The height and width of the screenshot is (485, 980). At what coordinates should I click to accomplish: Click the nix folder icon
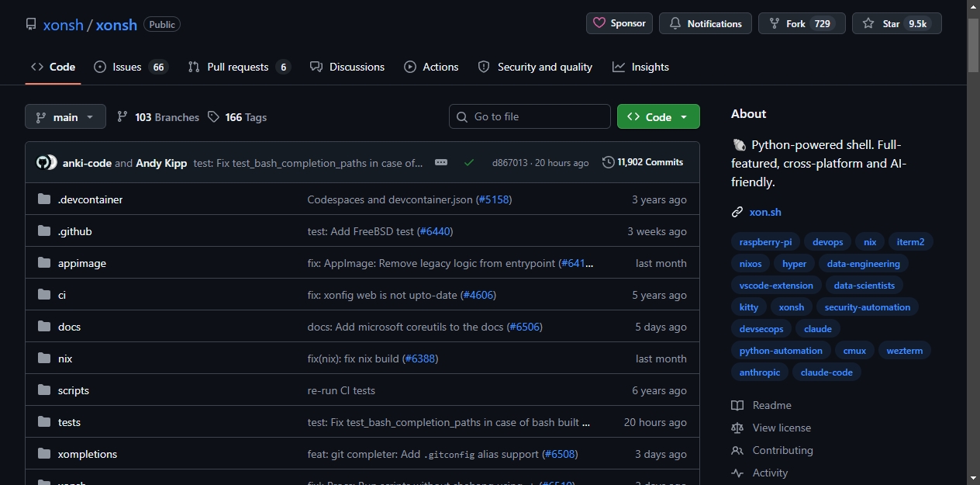(44, 359)
